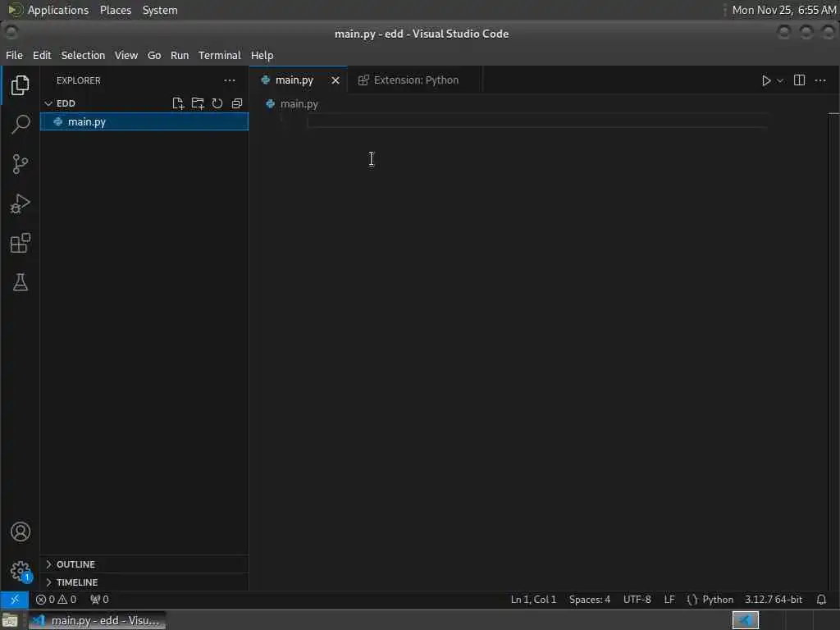Open the Testing flask view
Image resolution: width=840 pixels, height=630 pixels.
point(20,282)
